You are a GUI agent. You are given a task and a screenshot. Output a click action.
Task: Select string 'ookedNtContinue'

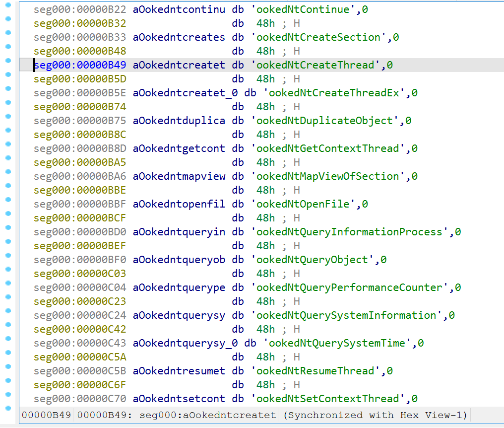pyautogui.click(x=303, y=9)
